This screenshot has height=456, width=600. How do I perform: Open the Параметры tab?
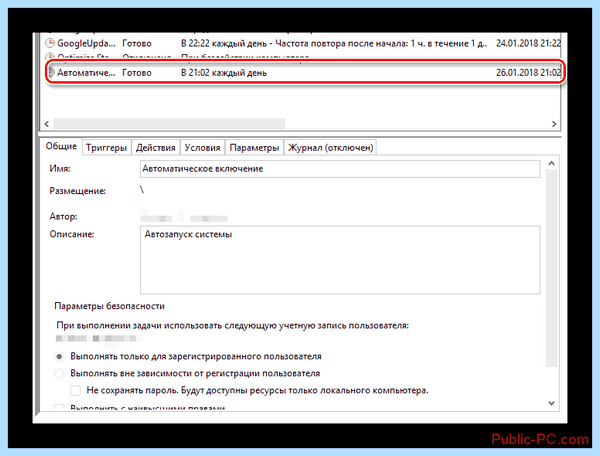click(254, 148)
